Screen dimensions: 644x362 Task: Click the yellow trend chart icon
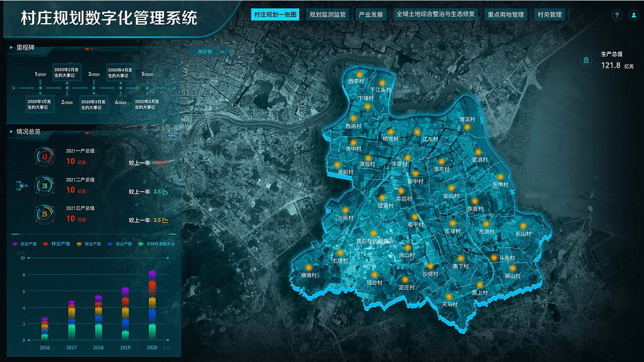click(165, 220)
